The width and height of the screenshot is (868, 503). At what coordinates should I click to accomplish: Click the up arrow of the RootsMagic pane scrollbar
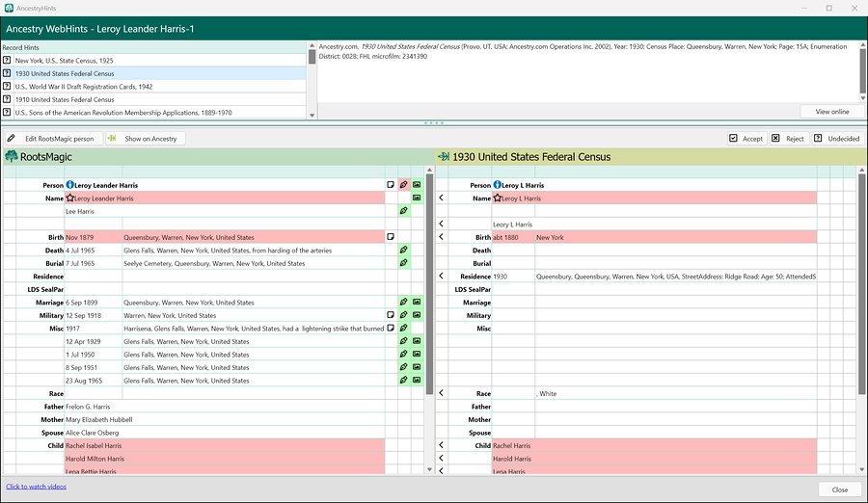(429, 170)
